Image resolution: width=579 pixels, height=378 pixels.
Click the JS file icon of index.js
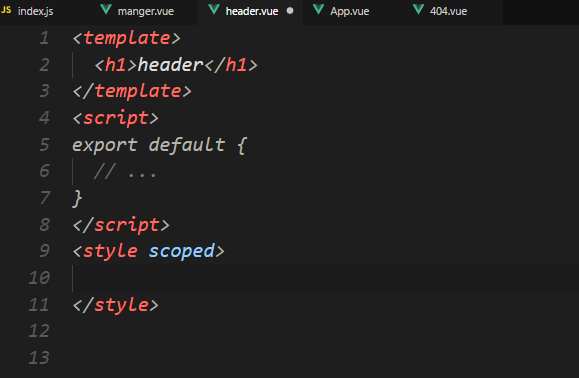(6, 10)
